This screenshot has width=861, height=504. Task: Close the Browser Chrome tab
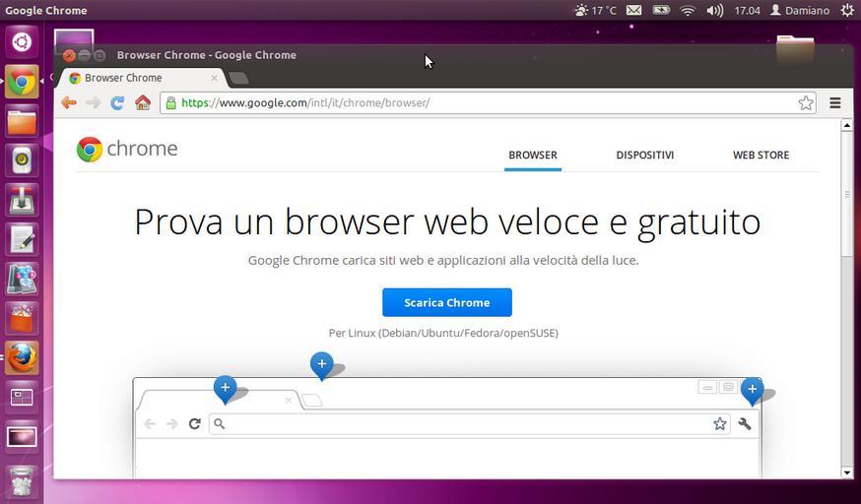point(214,78)
